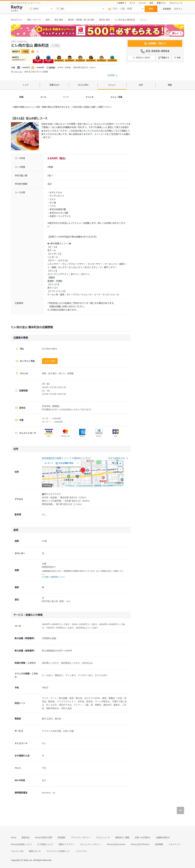The height and width of the screenshot is (868, 195).
Task: Click the help question mark icon beside 人気店
Action: pos(37,52)
